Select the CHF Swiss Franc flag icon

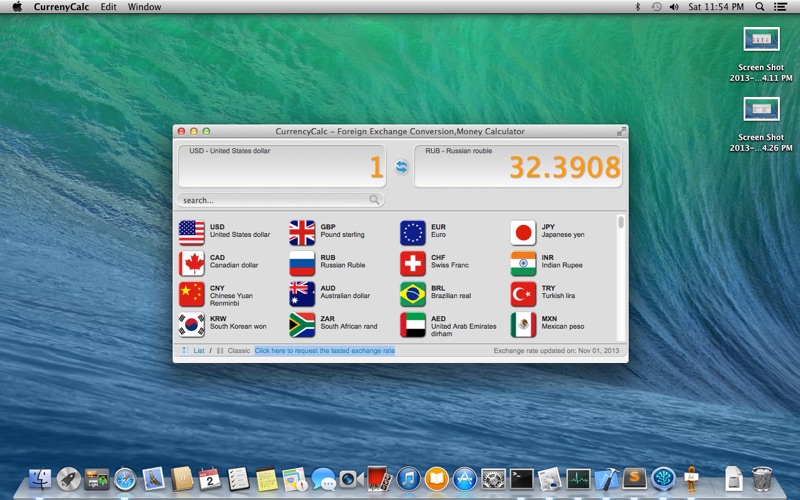pyautogui.click(x=413, y=263)
